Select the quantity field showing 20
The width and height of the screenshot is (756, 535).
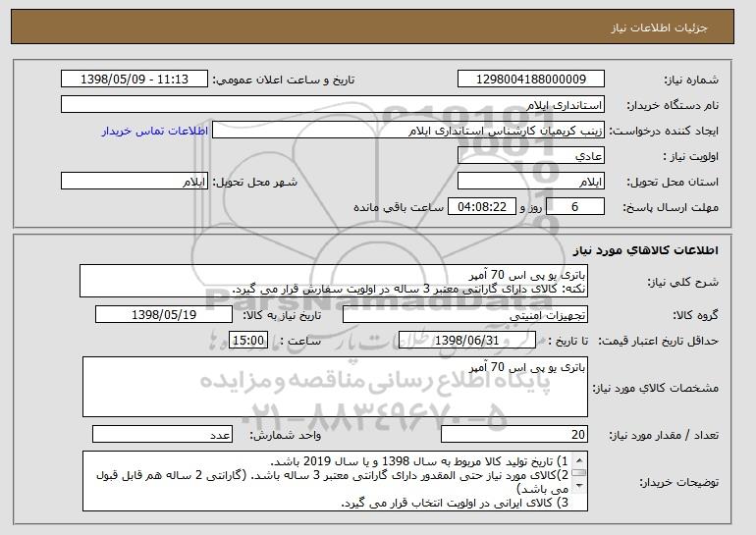coord(514,434)
